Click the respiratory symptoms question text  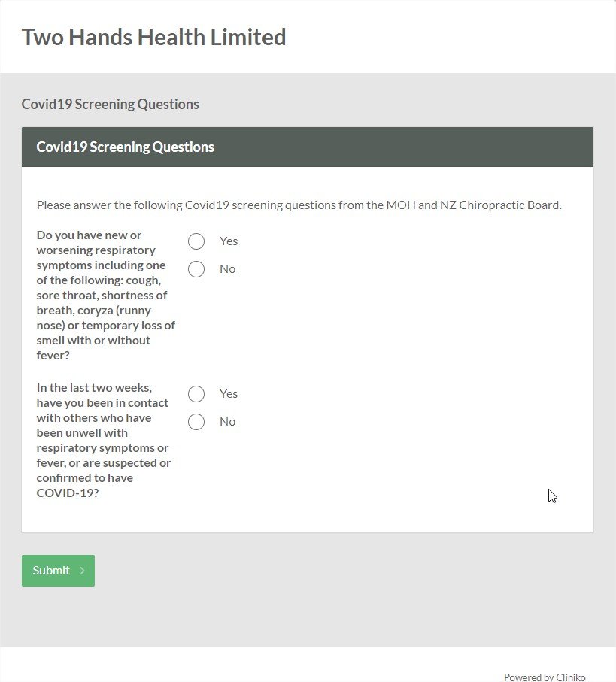click(105, 295)
